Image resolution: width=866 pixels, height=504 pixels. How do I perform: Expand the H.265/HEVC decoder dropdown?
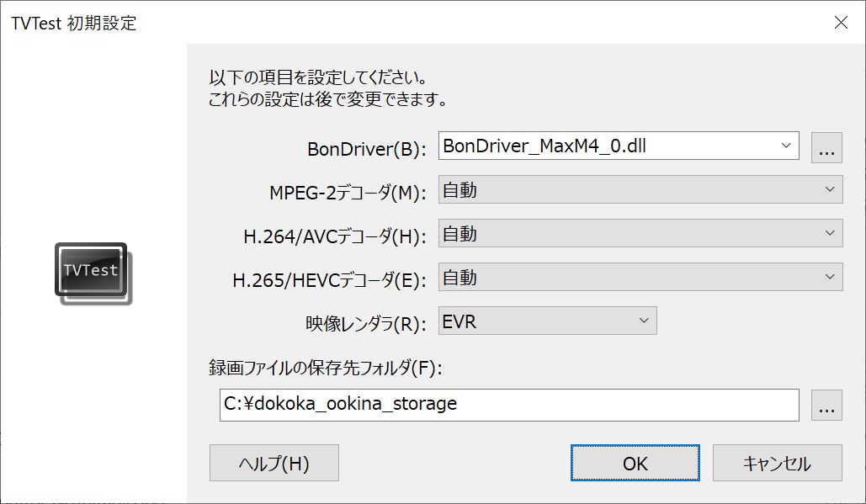pos(640,277)
